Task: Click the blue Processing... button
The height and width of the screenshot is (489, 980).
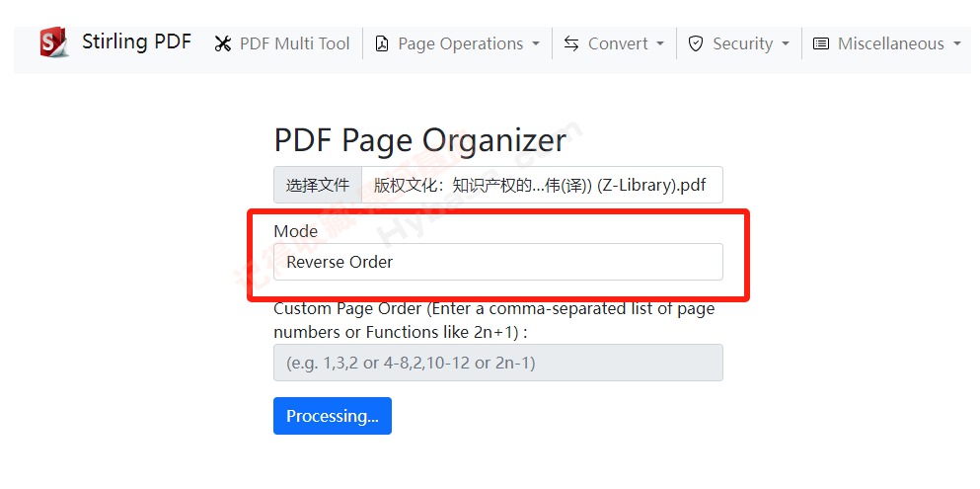Action: tap(333, 416)
